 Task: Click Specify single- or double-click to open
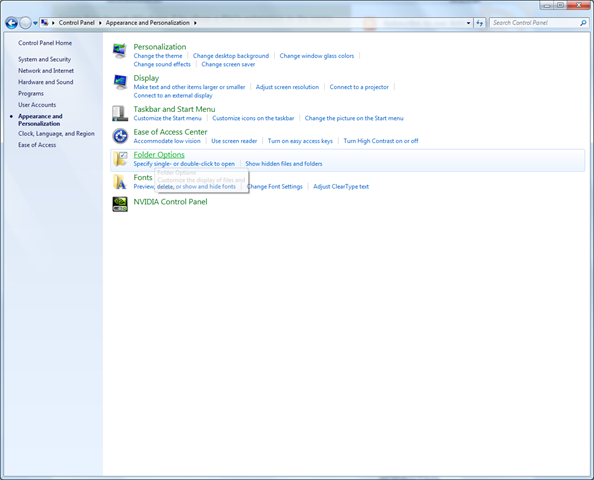(x=184, y=164)
